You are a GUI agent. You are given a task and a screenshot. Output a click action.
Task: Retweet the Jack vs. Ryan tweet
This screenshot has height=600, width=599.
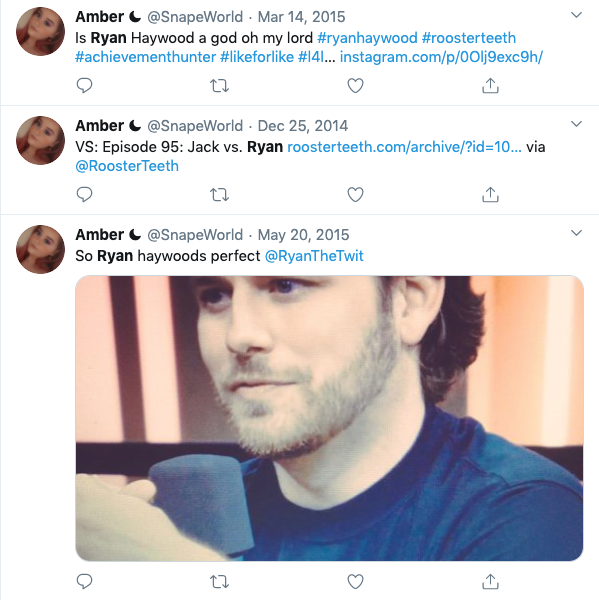click(x=220, y=195)
